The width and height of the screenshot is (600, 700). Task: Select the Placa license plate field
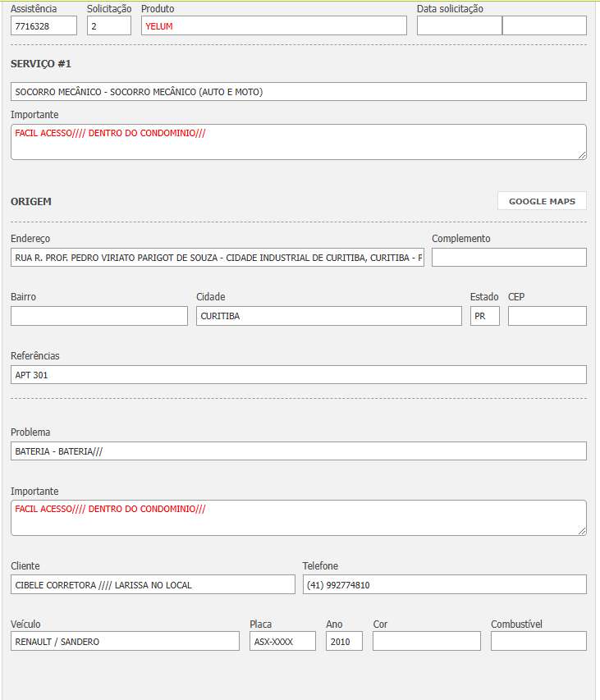click(x=282, y=641)
